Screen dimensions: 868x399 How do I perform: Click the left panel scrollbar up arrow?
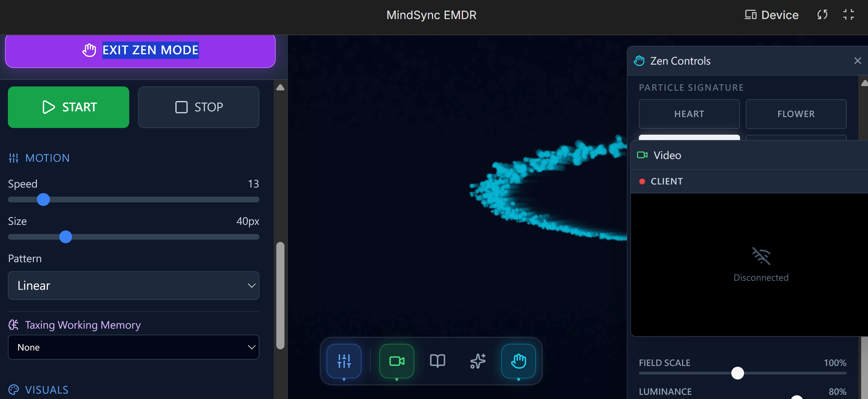click(280, 88)
